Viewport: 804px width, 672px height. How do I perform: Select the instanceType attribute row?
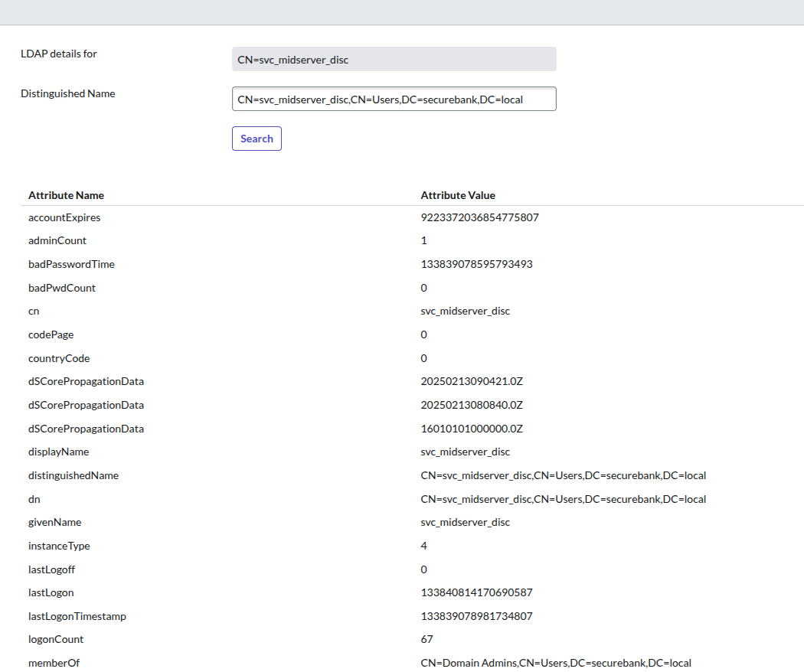[x=59, y=546]
